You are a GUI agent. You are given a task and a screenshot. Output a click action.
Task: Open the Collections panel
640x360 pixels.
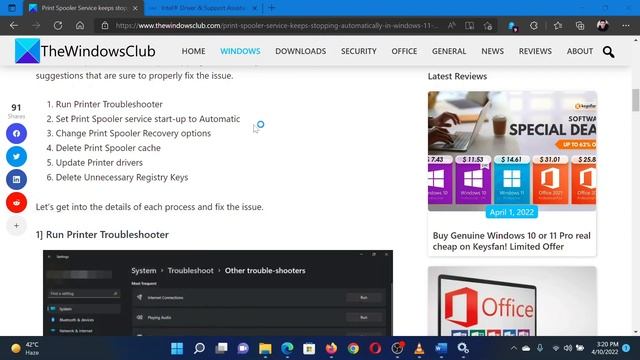(580, 26)
